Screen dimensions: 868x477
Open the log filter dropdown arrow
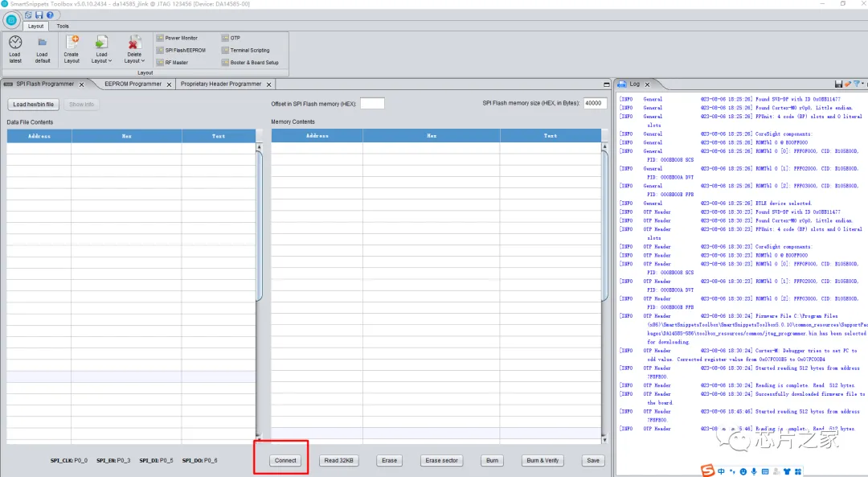pyautogui.click(x=862, y=84)
